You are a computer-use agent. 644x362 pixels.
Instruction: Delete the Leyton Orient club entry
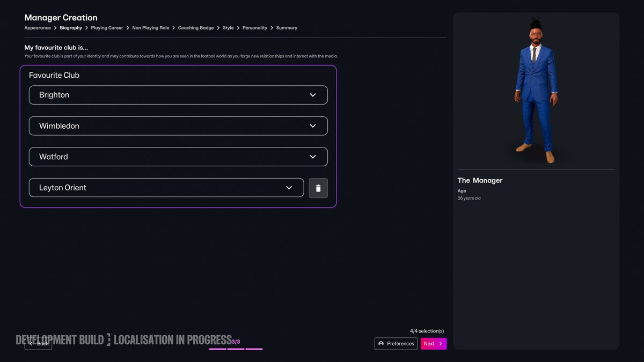pos(318,188)
